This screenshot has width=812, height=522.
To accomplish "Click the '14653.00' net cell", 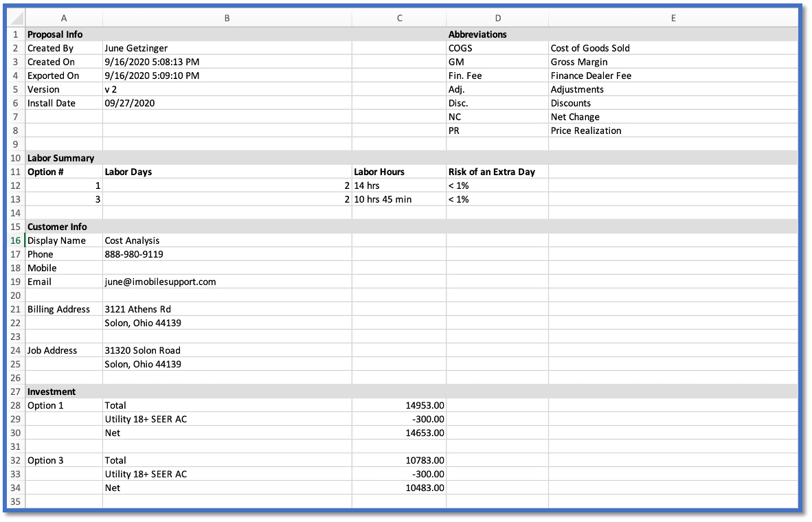I will 399,433.
